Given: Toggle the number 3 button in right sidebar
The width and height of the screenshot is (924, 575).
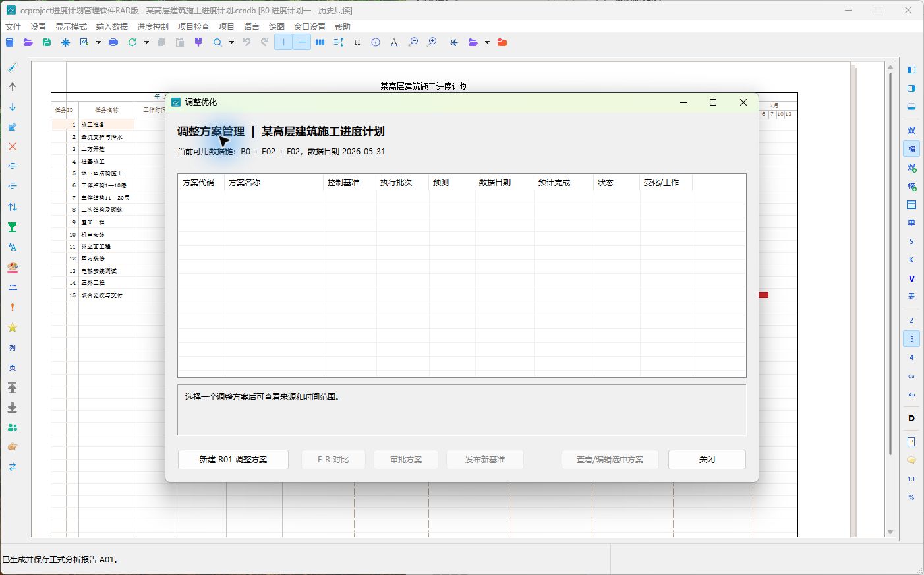Looking at the screenshot, I should pyautogui.click(x=911, y=339).
